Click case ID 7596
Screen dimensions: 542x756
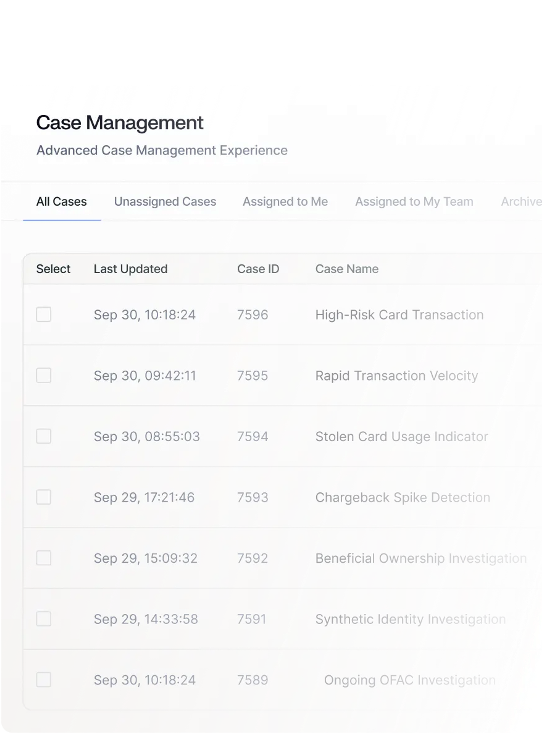coord(253,315)
